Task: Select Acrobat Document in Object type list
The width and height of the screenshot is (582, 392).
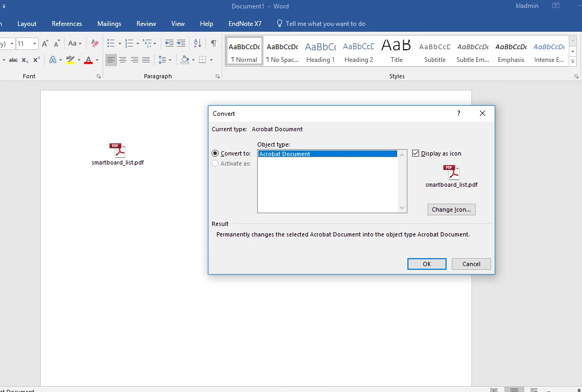Action: point(328,154)
